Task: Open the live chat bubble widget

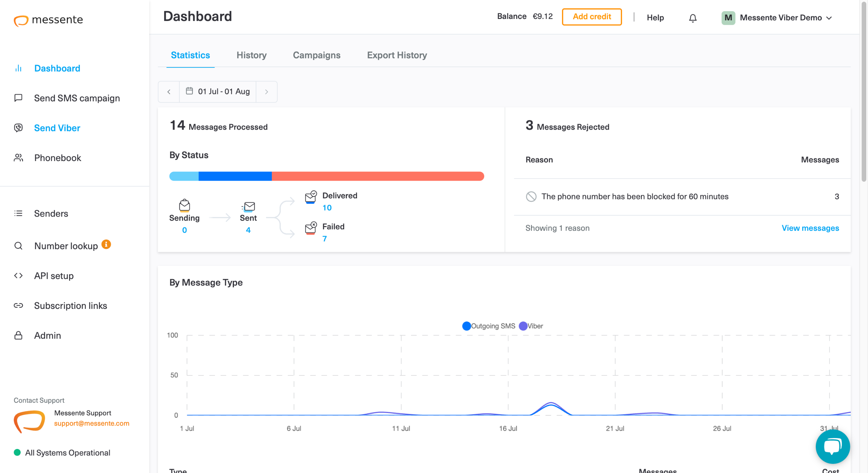Action: coord(832,446)
